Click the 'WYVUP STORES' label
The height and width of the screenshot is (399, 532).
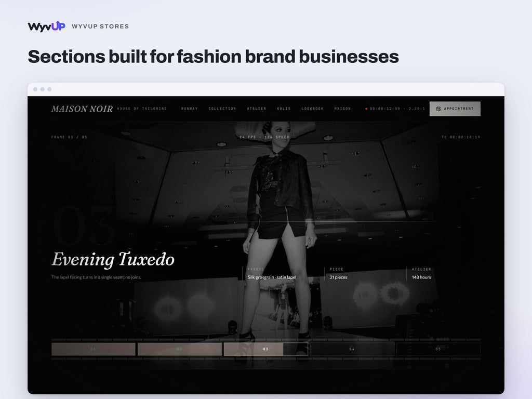tap(100, 26)
